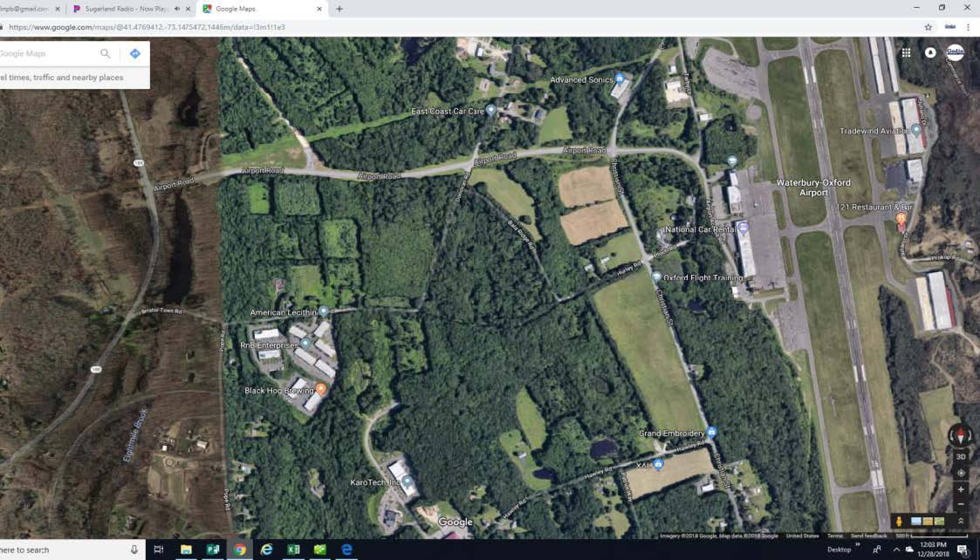The height and width of the screenshot is (560, 980).
Task: Click the compass to reset north
Action: coord(960,436)
